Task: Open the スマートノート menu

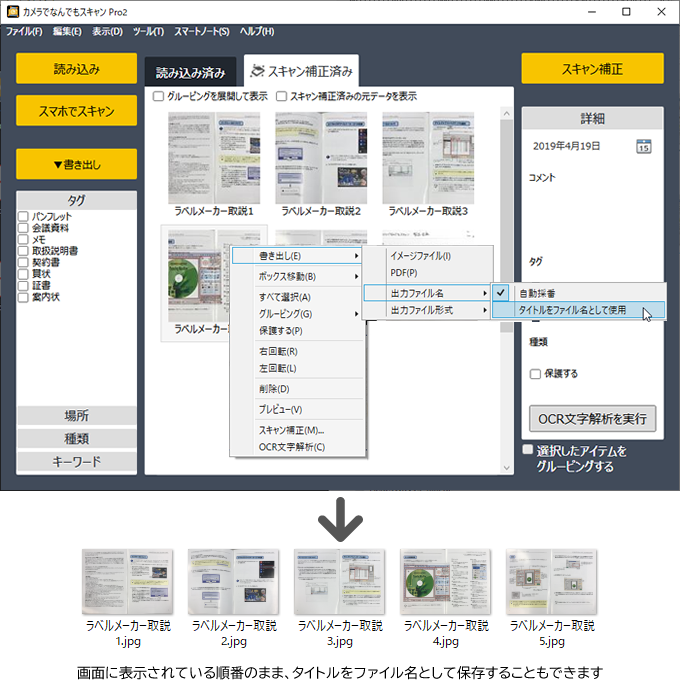Action: [202, 32]
